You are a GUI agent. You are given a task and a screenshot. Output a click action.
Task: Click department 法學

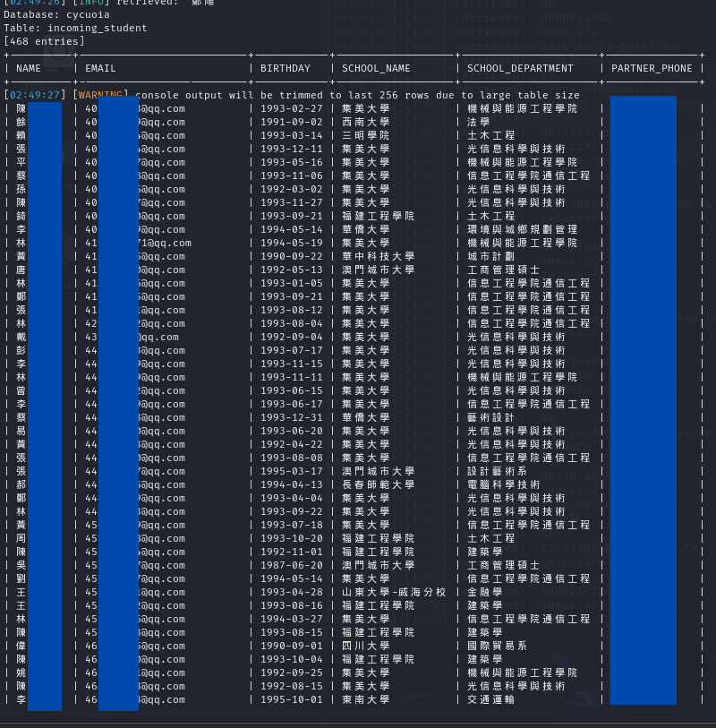click(x=479, y=122)
